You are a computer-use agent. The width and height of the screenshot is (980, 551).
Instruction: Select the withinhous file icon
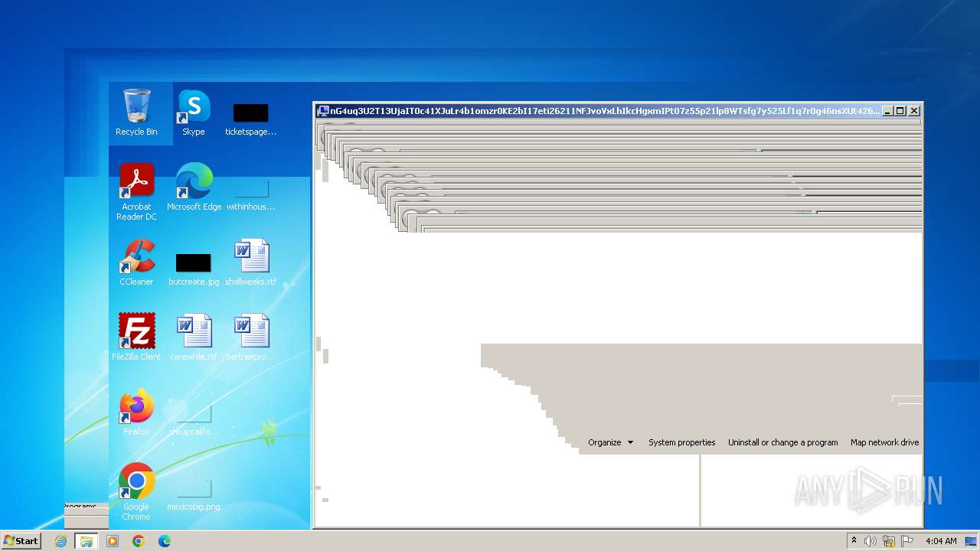[250, 194]
